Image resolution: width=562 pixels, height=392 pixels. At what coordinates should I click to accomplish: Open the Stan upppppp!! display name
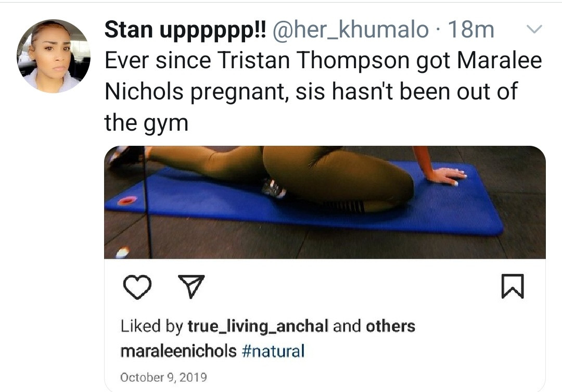click(x=185, y=30)
